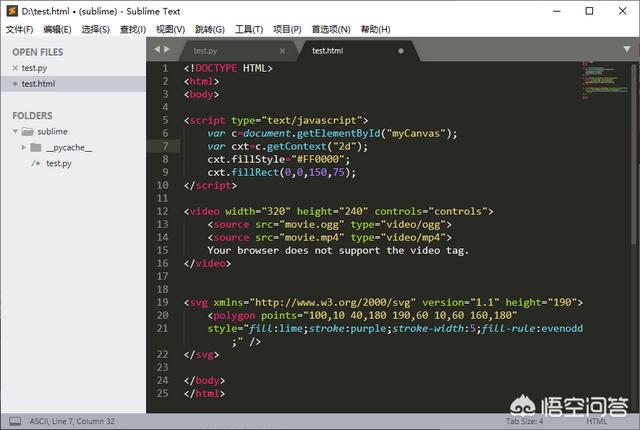Click the unsaved dot on test.html tab
Screen dimensions: 640x430
pos(401,51)
